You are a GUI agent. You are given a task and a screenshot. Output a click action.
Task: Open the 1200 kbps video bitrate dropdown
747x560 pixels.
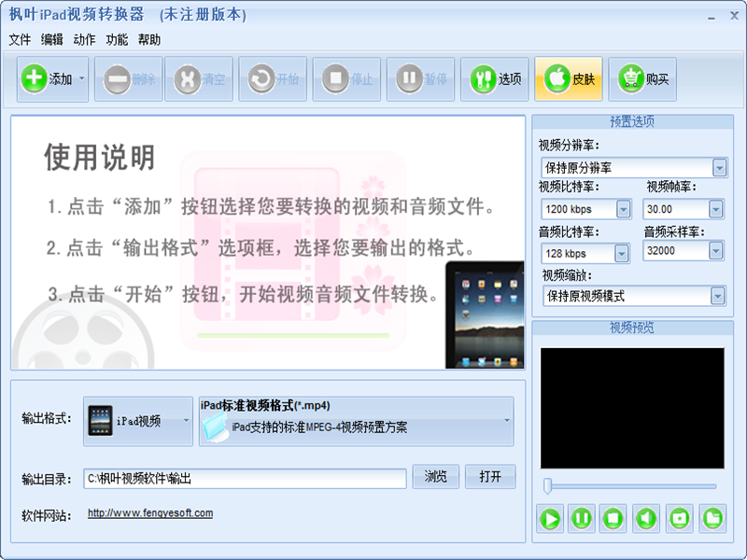tap(623, 209)
